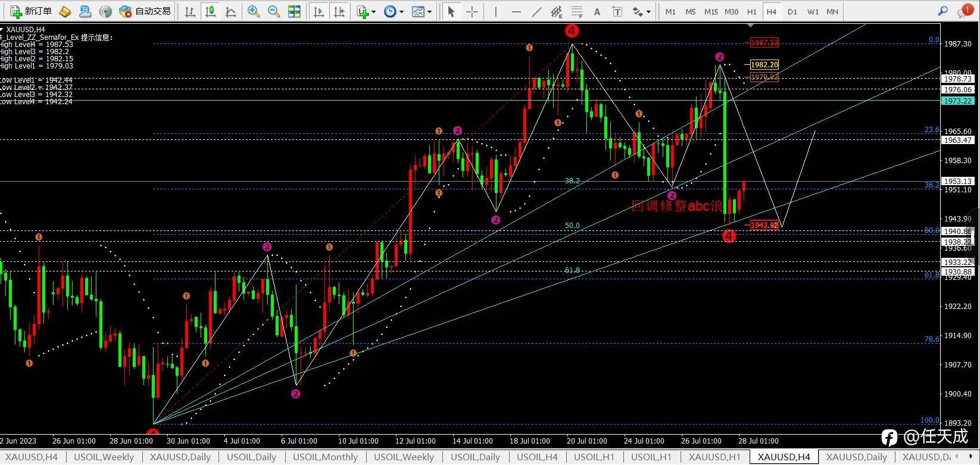Click the XAUUSD,H4 chart title text
The width and height of the screenshot is (980, 465).
tap(25, 30)
